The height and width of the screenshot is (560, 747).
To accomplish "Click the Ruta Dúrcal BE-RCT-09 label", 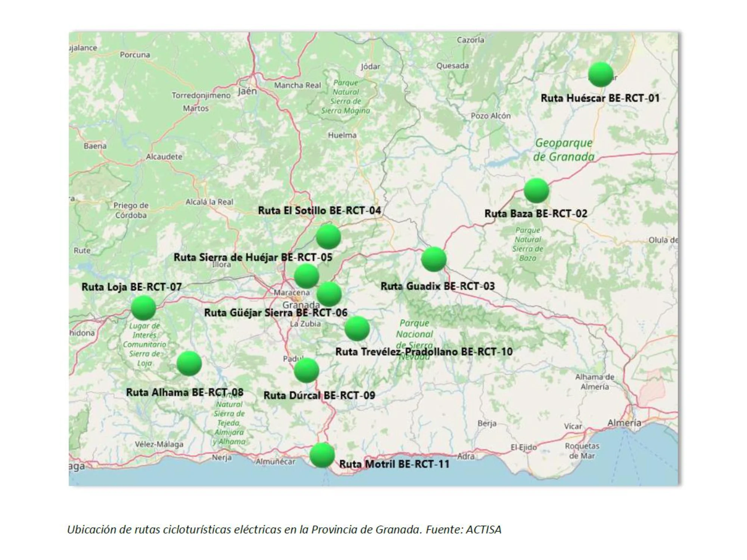I will point(319,395).
